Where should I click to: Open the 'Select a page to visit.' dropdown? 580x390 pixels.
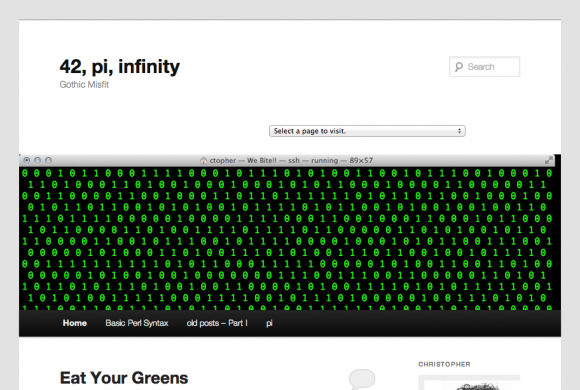coord(367,131)
